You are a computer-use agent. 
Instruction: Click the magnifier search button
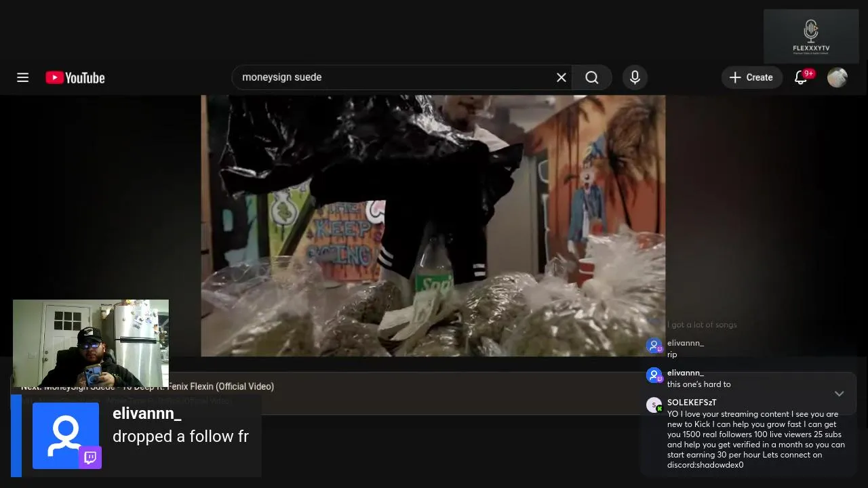pos(592,77)
